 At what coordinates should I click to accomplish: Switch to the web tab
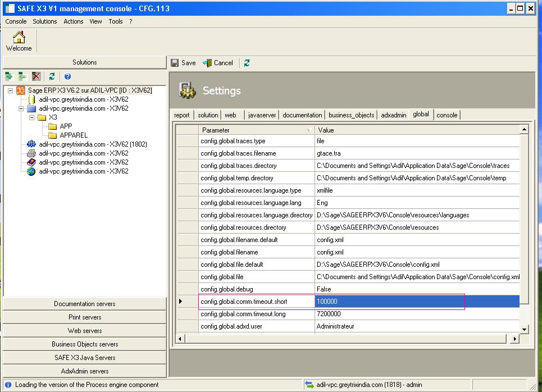230,115
